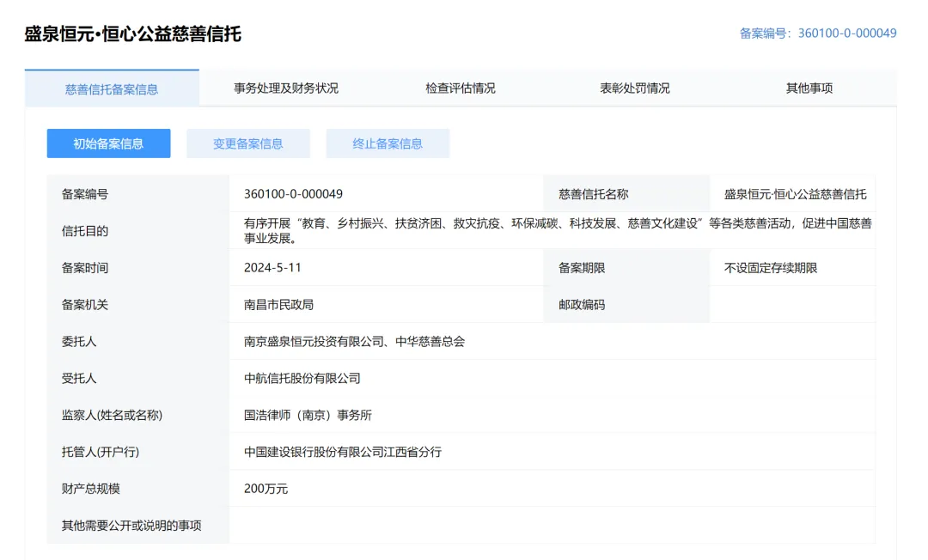Click the page title 盛泉恒元·恒心公益慈善信托
Image resolution: width=928 pixels, height=560 pixels.
(132, 34)
